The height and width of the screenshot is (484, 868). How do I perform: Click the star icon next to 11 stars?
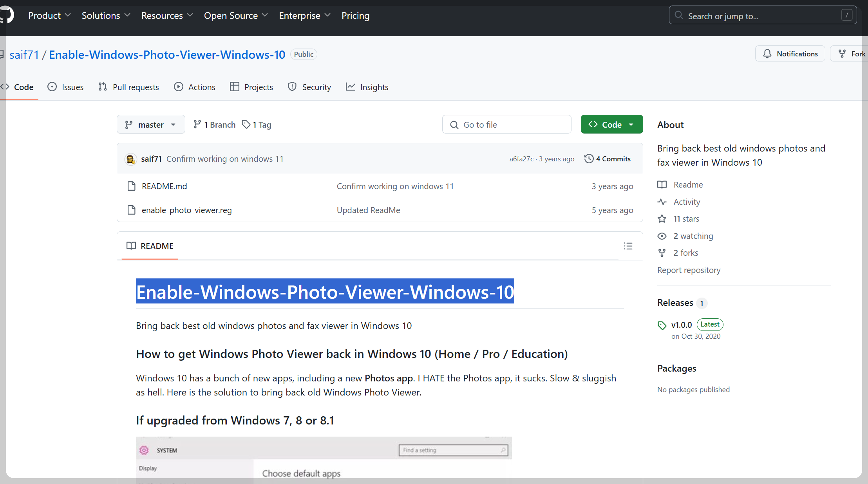point(662,219)
